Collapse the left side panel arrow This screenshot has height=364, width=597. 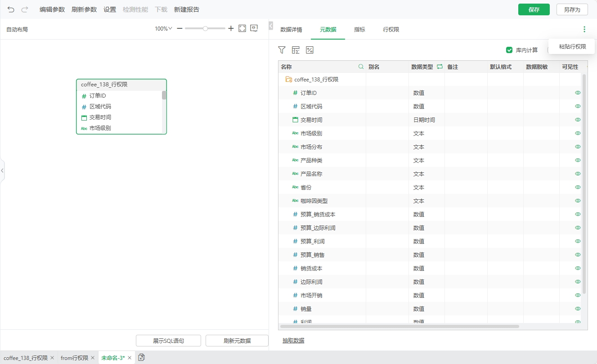(x=2, y=171)
